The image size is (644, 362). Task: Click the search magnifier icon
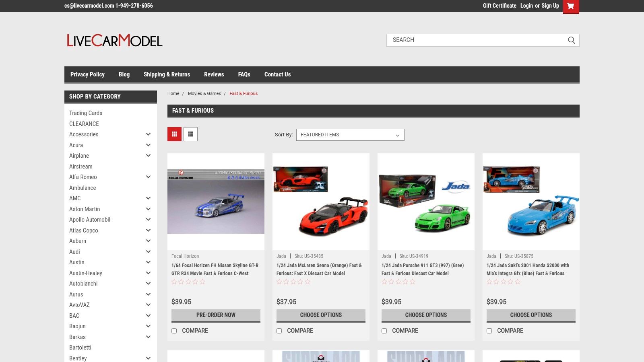coord(572,40)
